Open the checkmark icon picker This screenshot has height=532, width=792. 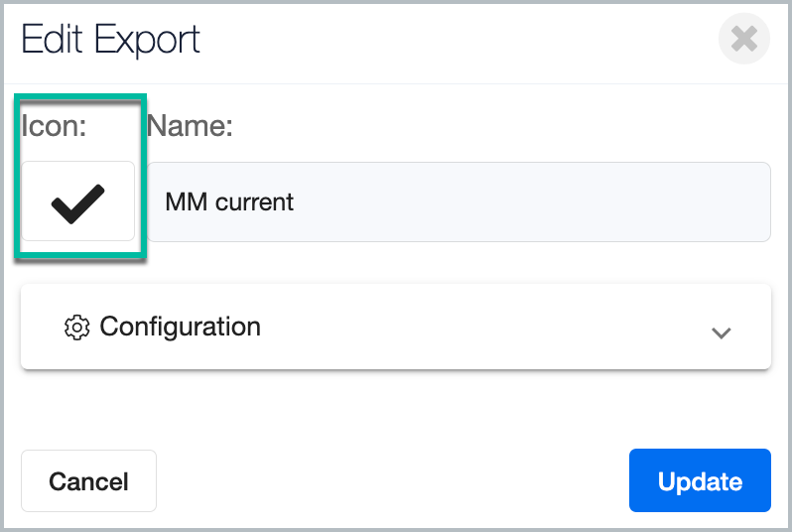[x=77, y=201]
